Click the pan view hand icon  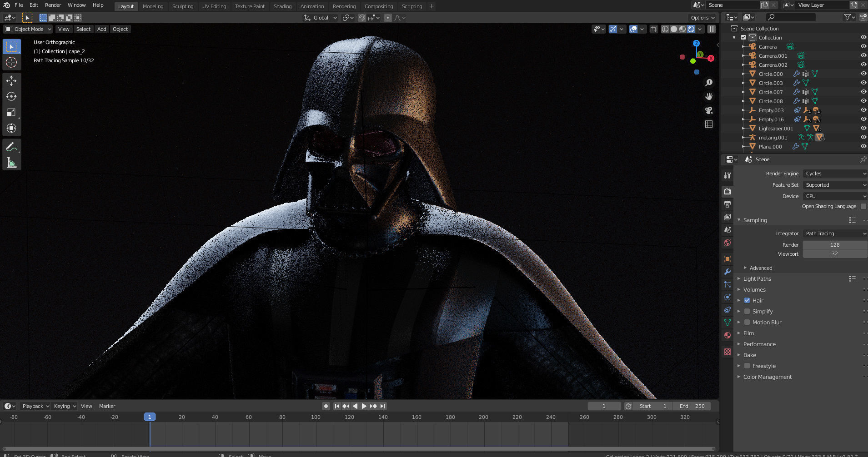[x=709, y=96]
